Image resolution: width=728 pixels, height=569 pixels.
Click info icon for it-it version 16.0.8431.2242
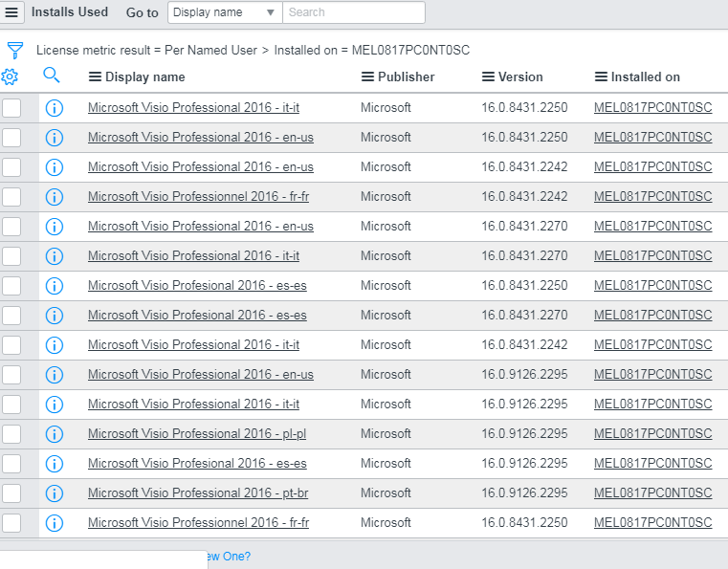[55, 345]
